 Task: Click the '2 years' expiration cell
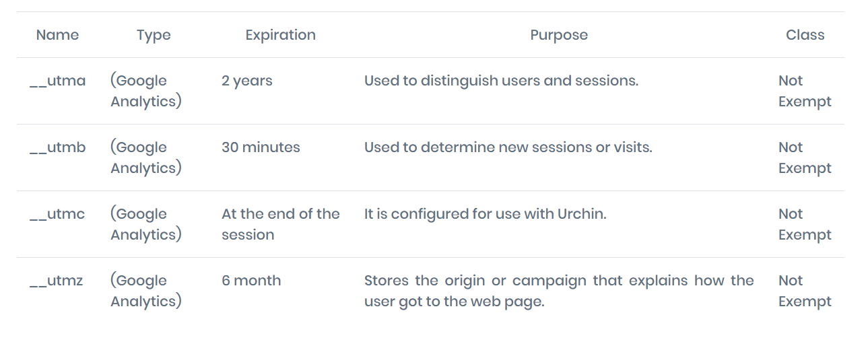(247, 81)
